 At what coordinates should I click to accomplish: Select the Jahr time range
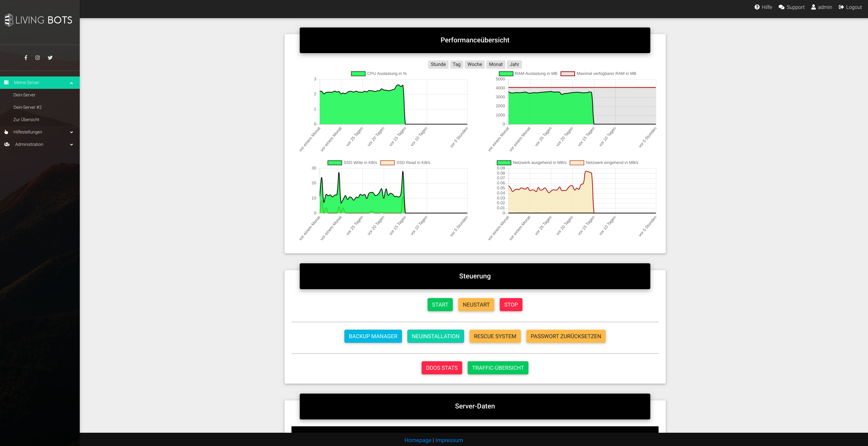pos(514,64)
